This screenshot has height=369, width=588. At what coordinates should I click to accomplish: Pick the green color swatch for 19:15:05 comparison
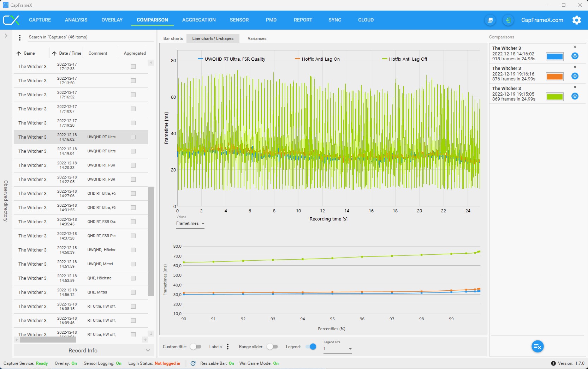point(555,97)
